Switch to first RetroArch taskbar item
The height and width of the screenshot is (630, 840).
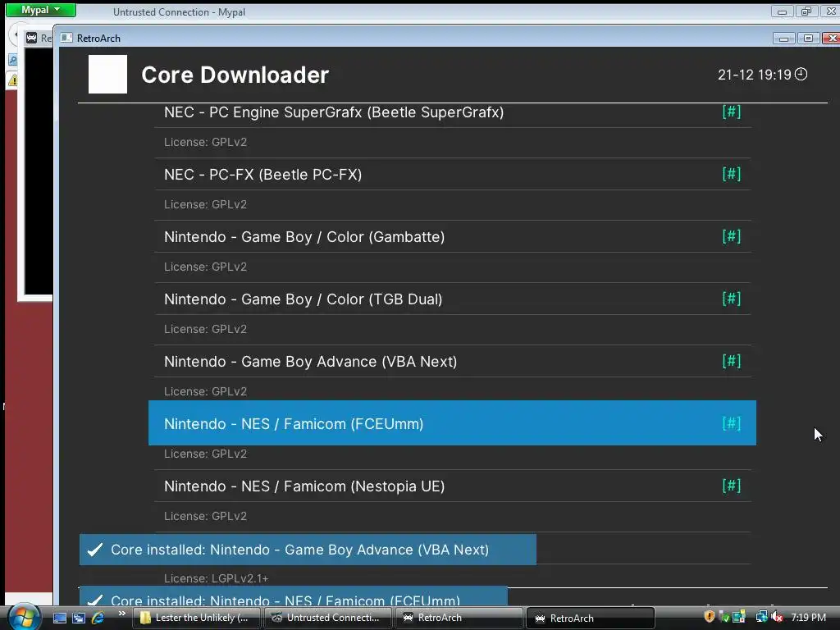459,618
